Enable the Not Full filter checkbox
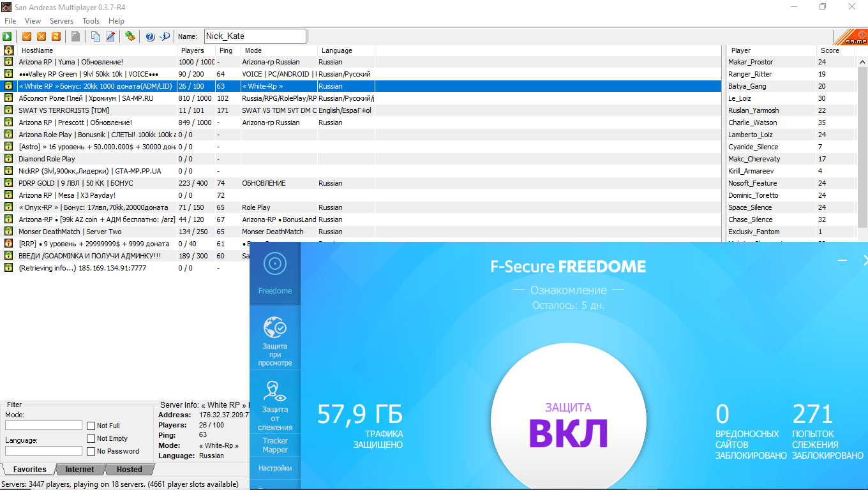Viewport: 868px width, 490px height. coord(91,426)
